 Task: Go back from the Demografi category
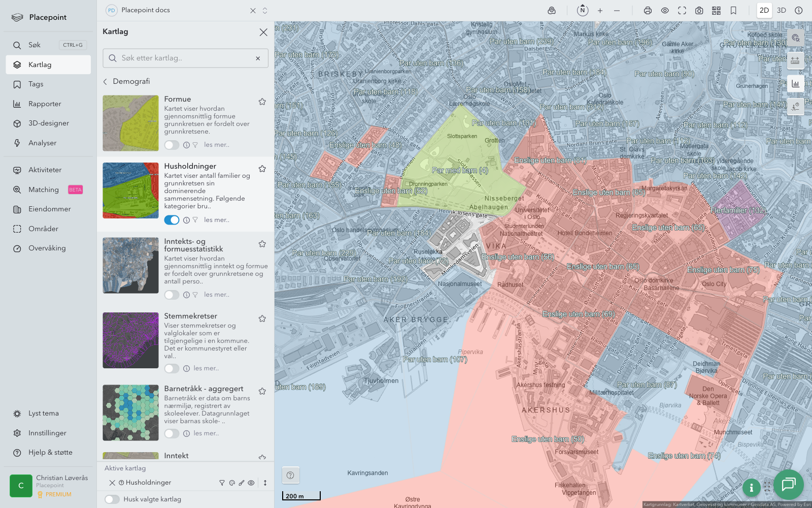point(106,82)
